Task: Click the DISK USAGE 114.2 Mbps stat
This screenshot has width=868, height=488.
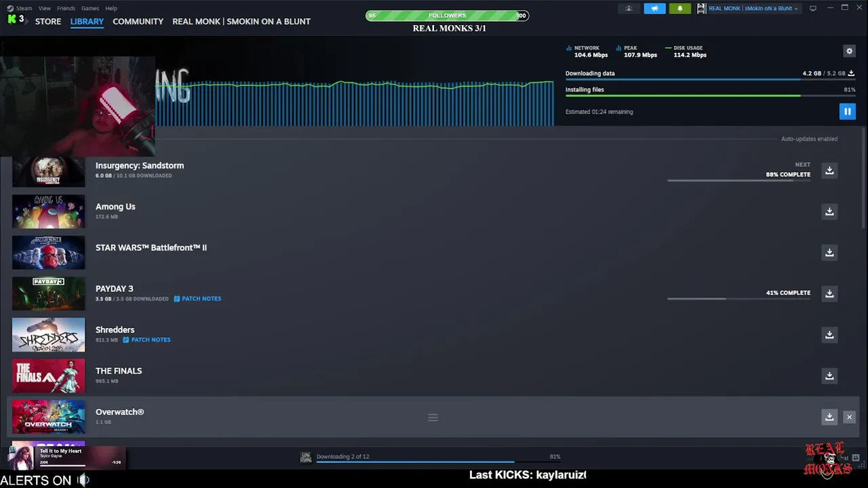Action: point(686,52)
